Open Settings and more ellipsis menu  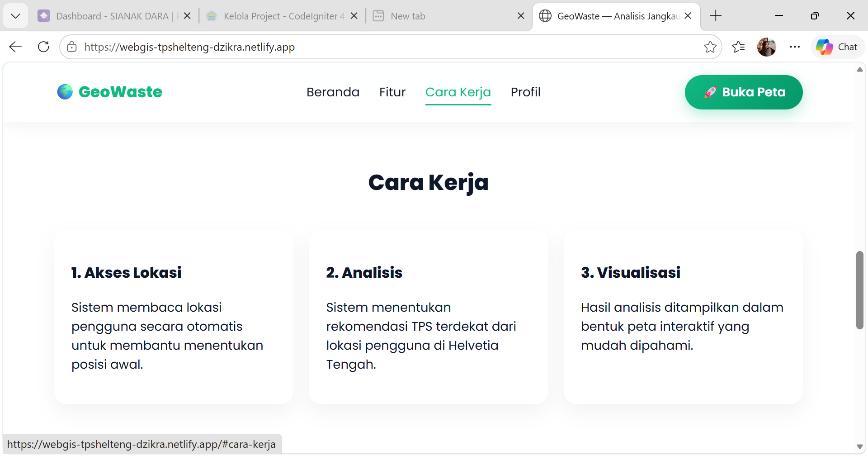[x=794, y=47]
